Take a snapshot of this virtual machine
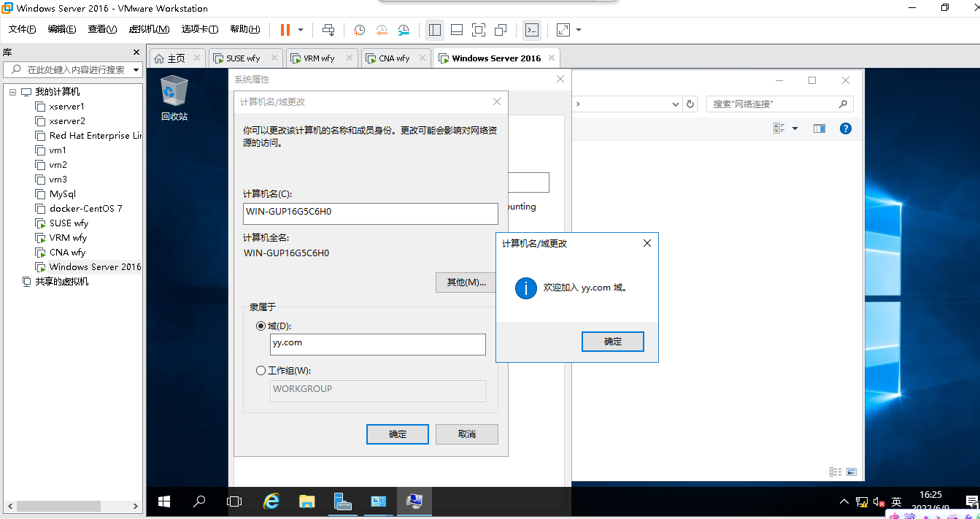 tap(360, 30)
